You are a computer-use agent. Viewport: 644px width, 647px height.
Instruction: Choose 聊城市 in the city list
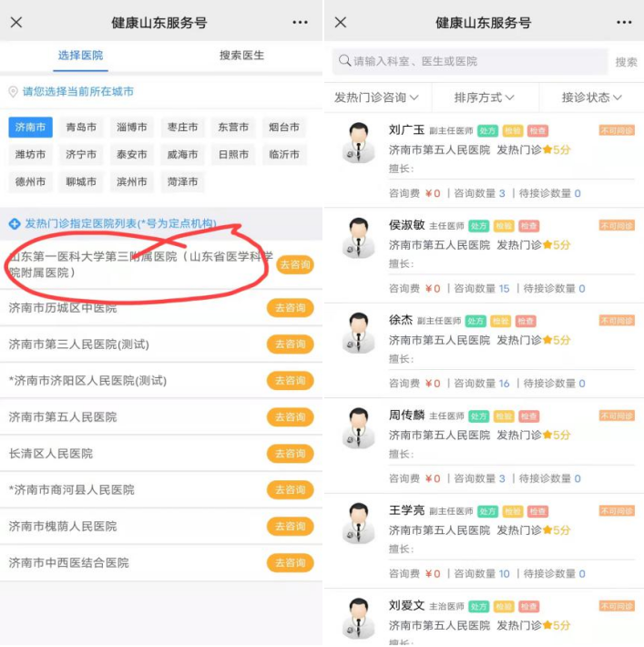coord(81,182)
